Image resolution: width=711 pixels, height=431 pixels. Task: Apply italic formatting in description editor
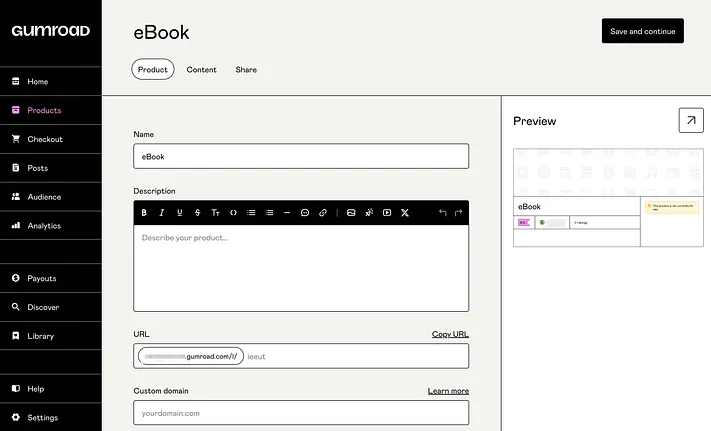coord(161,213)
